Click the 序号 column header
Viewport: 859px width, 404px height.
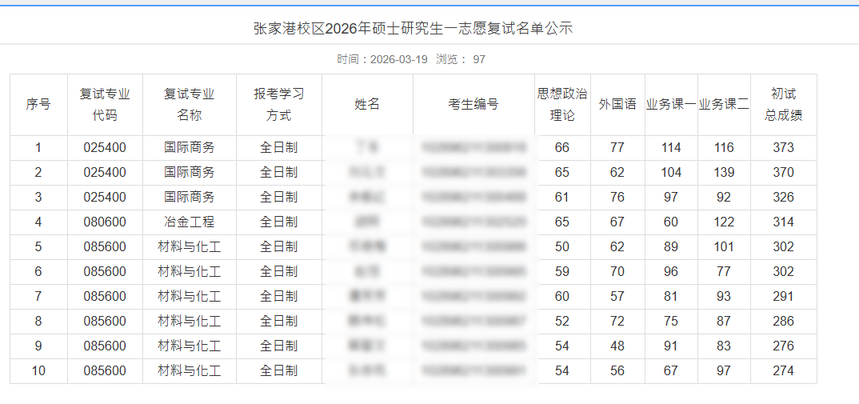click(38, 104)
